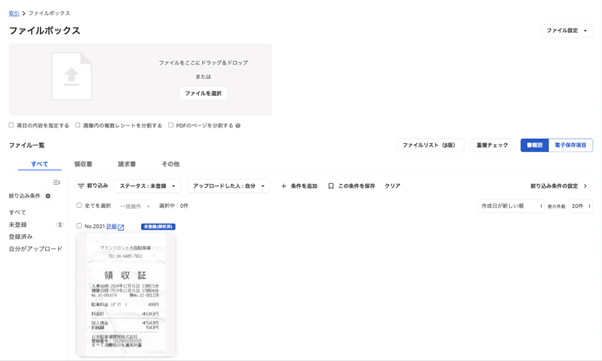Select 自分がアップロード sidebar filter

pos(35,249)
